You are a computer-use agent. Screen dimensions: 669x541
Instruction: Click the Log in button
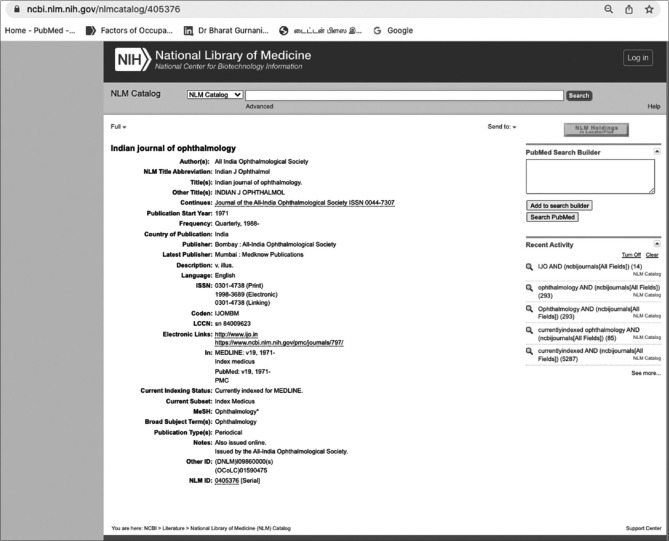[637, 58]
